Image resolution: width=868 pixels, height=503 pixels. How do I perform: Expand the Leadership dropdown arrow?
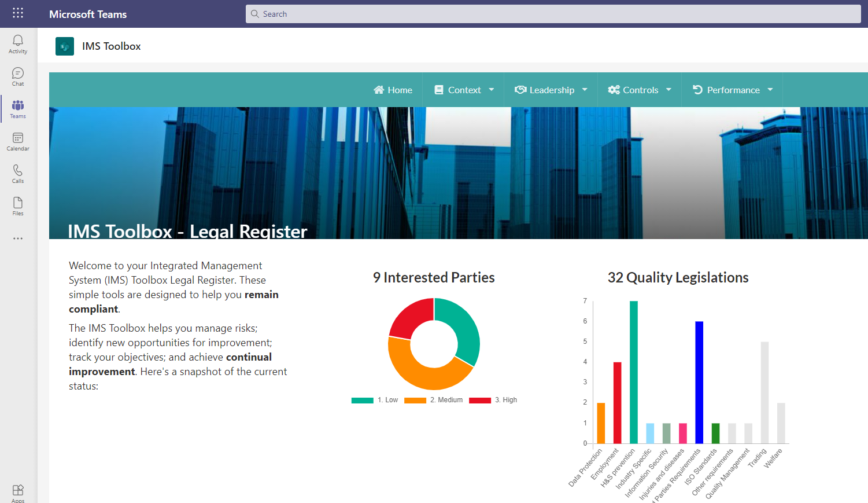585,90
